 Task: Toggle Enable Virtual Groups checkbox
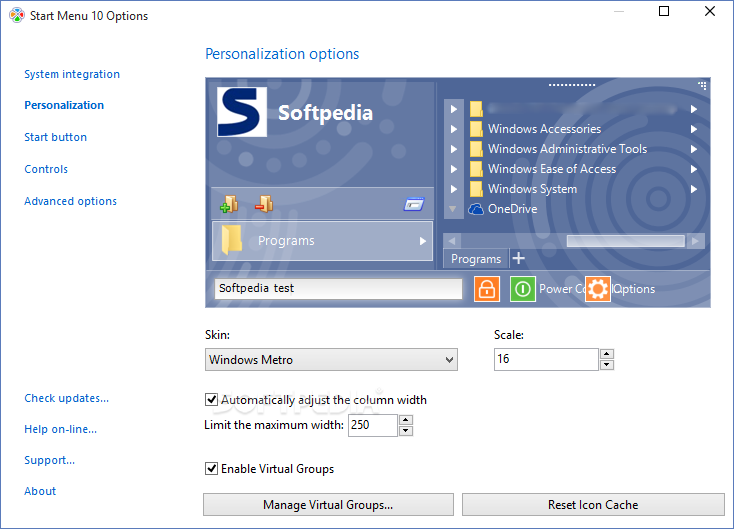[x=212, y=469]
